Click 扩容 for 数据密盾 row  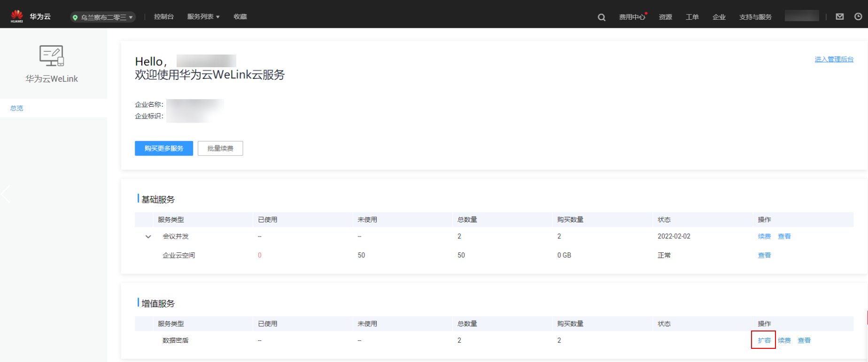tap(764, 340)
